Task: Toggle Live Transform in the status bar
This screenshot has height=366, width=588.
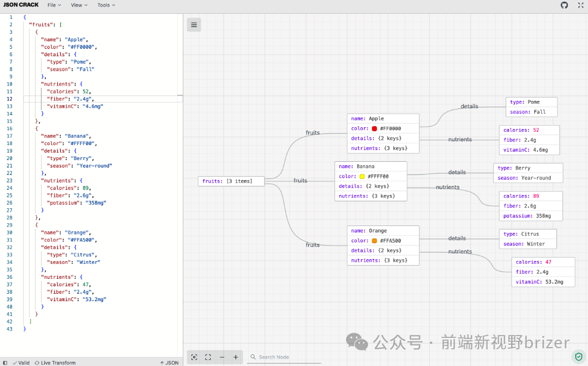Action: 55,363
